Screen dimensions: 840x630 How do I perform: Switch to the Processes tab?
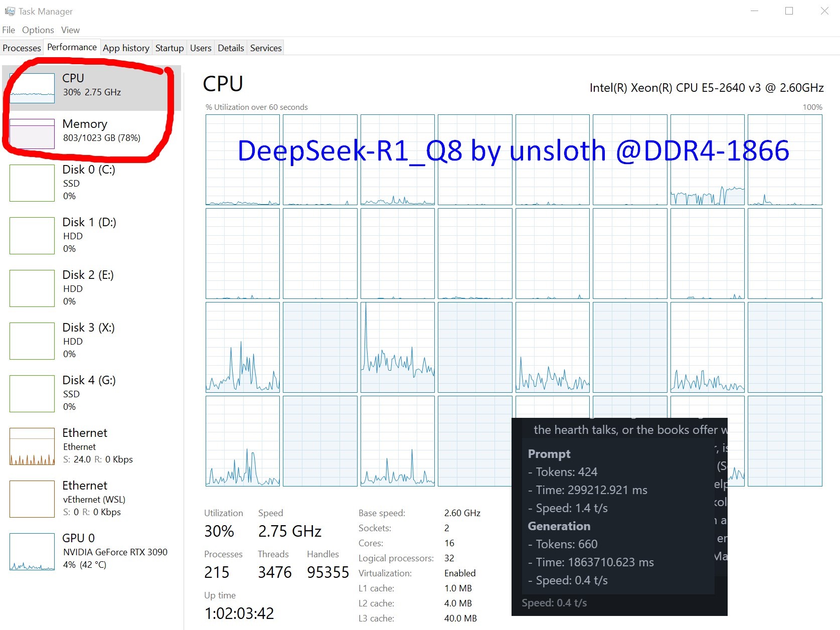tap(22, 48)
